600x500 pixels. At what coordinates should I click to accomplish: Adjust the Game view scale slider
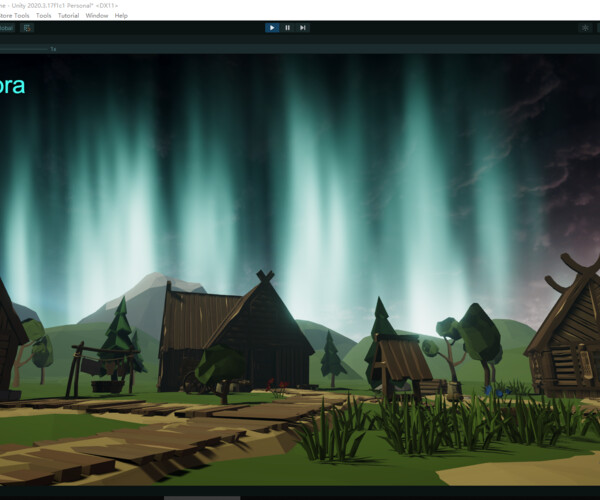pos(24,49)
